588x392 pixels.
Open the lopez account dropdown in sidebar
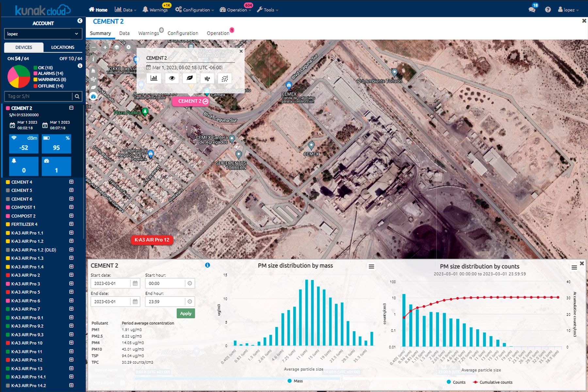coord(43,34)
